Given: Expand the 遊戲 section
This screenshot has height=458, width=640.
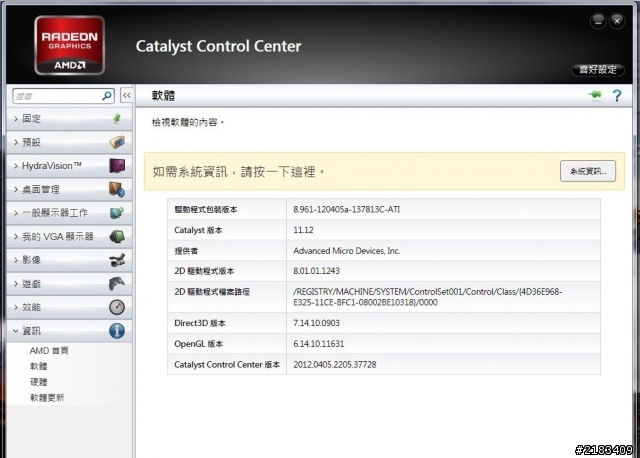Looking at the screenshot, I should tap(69, 284).
